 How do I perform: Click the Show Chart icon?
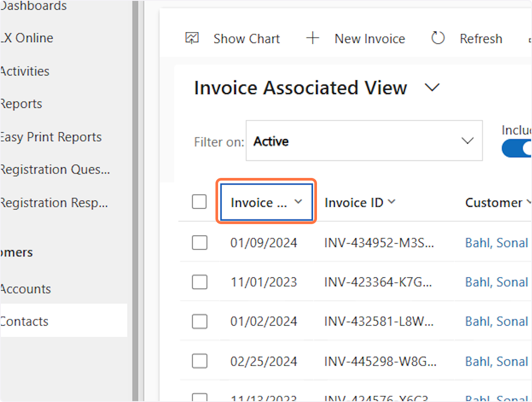(x=192, y=38)
